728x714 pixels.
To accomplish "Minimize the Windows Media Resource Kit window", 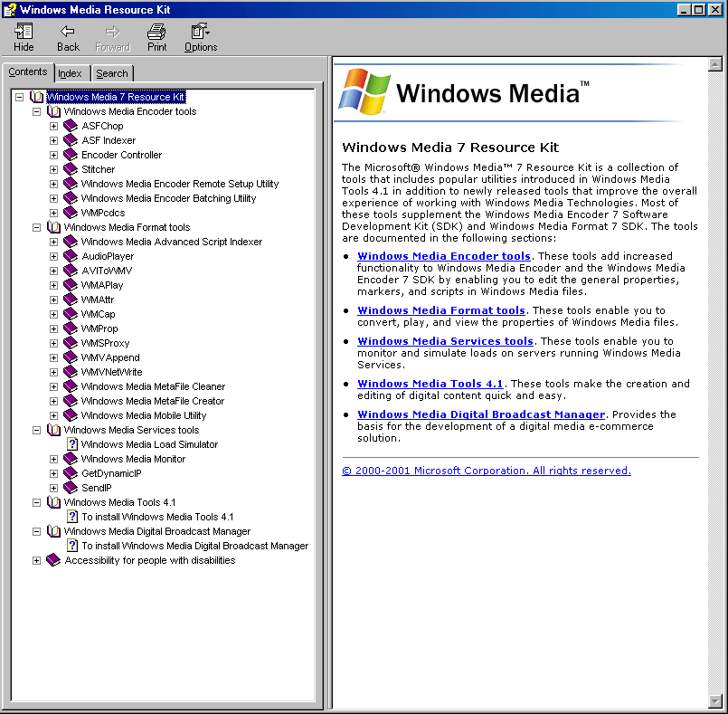I will pos(684,9).
